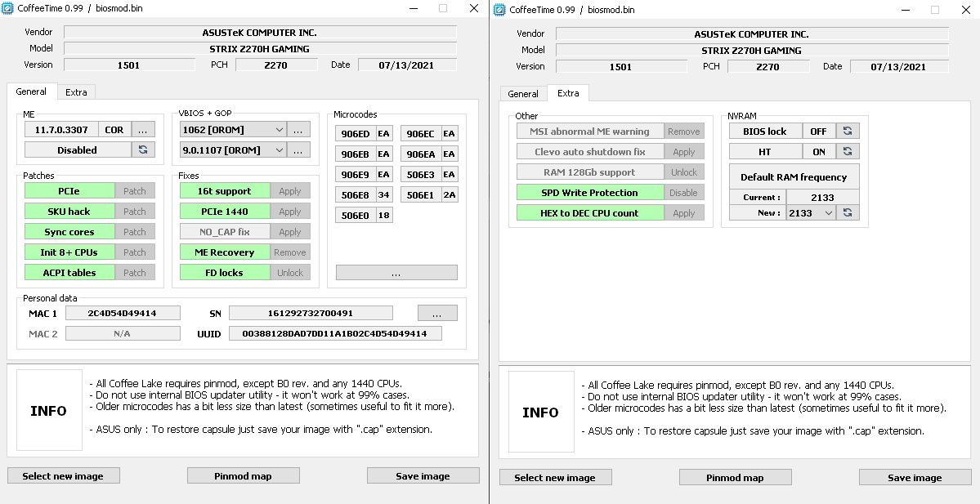Click the SPD Write Protection label

[x=589, y=192]
